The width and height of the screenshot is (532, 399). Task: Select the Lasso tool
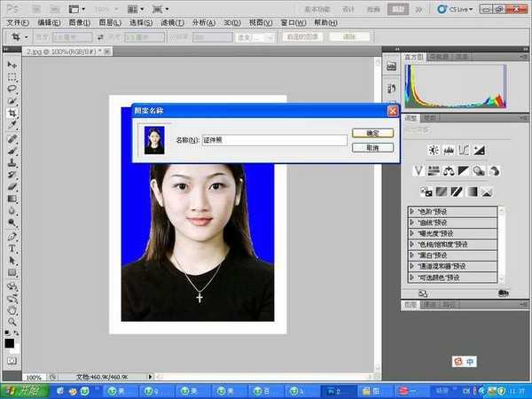click(12, 89)
